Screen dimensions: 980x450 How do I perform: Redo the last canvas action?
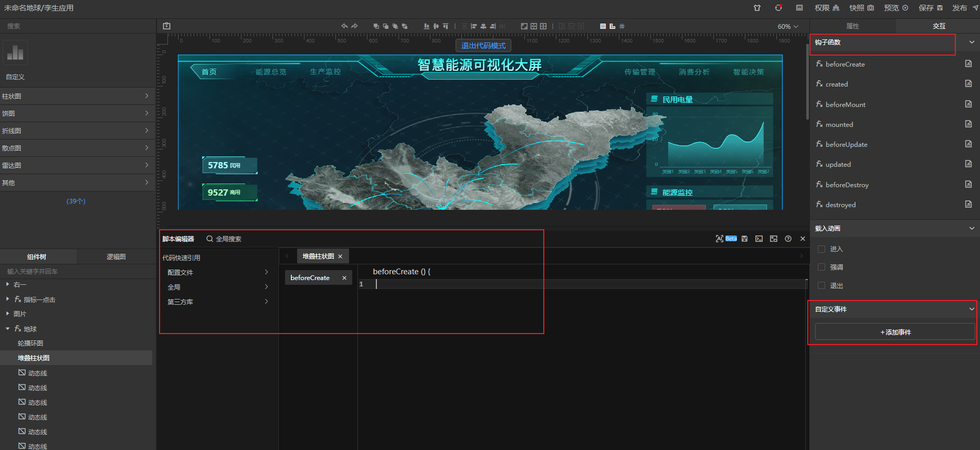pyautogui.click(x=354, y=26)
